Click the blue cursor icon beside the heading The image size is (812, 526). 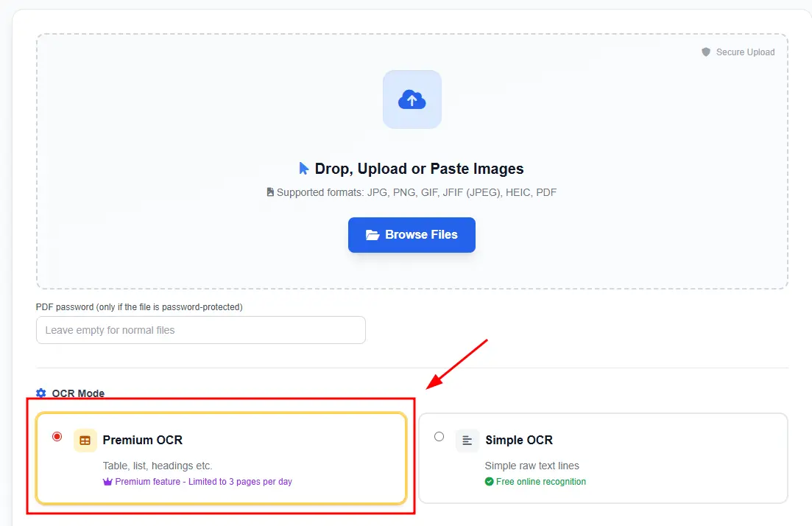304,169
